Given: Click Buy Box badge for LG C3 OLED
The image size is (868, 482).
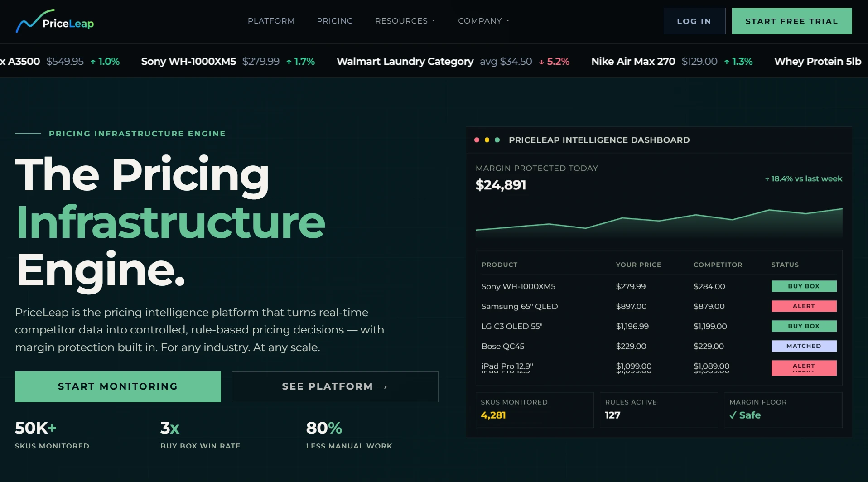Looking at the screenshot, I should point(804,326).
